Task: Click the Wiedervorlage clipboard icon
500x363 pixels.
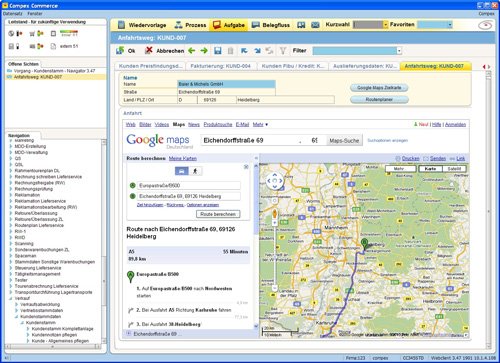Action: pos(121,25)
